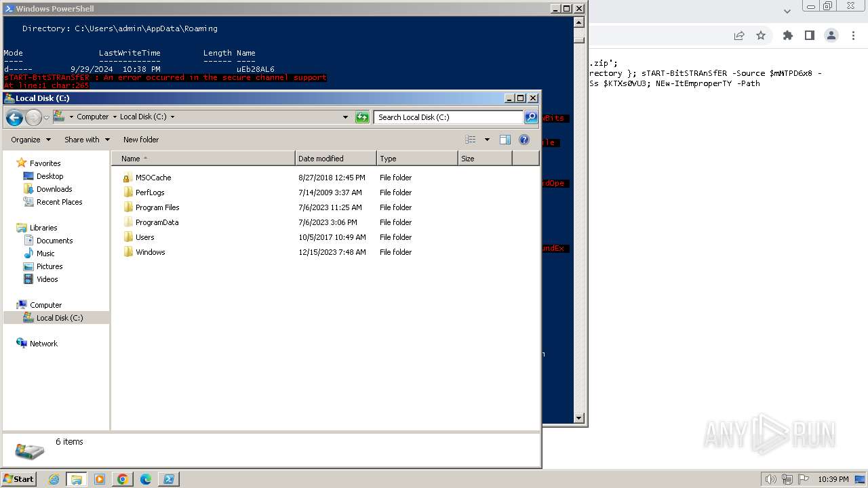The image size is (868, 488).
Task: Open the Chrome three-dot menu
Action: click(x=852, y=36)
